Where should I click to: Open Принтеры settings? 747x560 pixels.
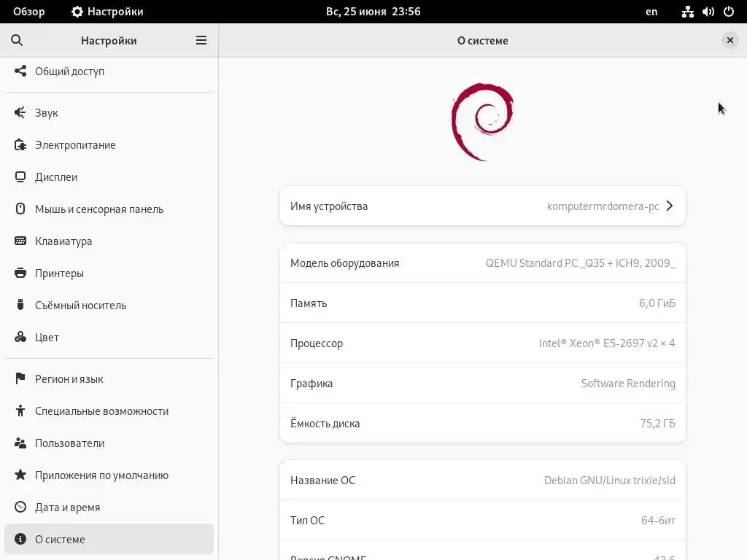109,273
